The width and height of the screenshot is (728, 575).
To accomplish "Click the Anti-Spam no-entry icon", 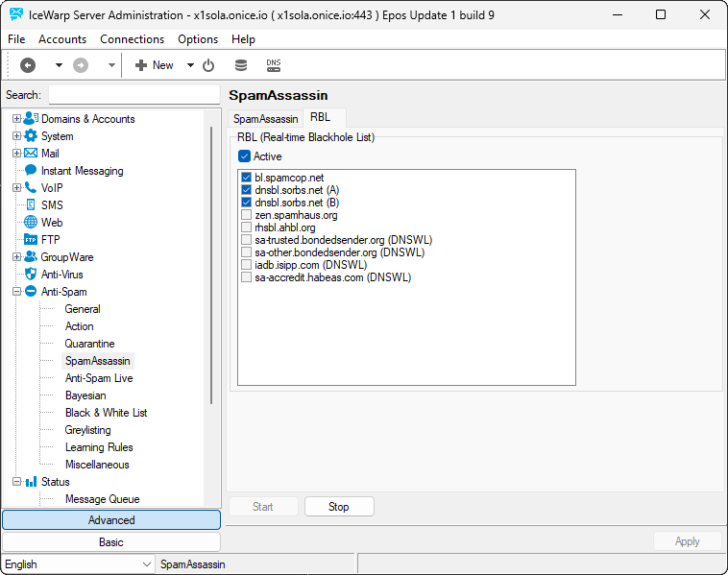I will (31, 292).
